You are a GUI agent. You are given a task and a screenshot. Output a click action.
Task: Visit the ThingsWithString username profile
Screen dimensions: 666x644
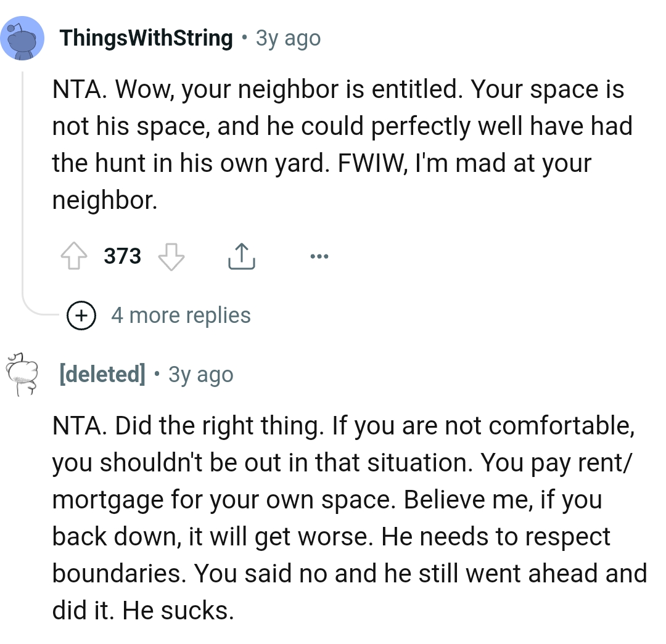point(146,38)
